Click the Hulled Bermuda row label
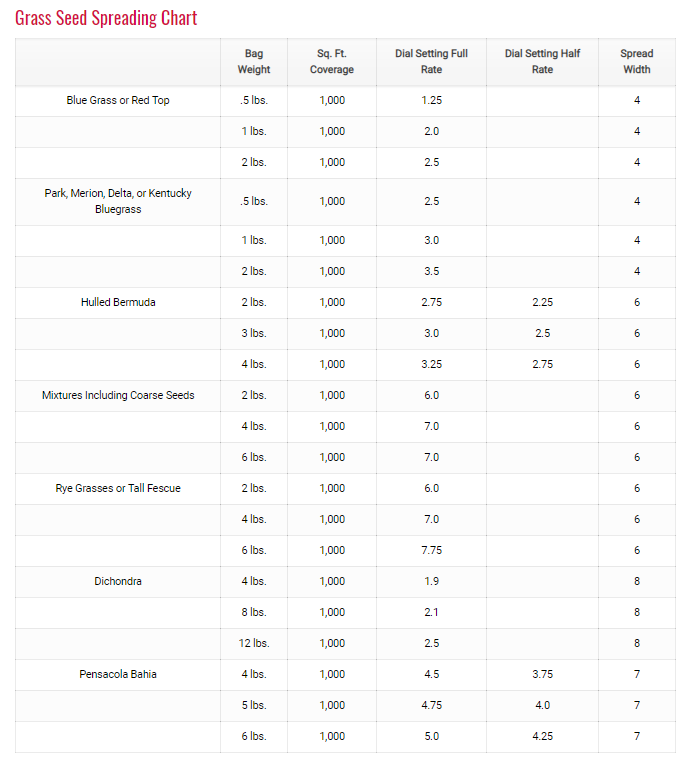The height and width of the screenshot is (762, 687). click(118, 303)
